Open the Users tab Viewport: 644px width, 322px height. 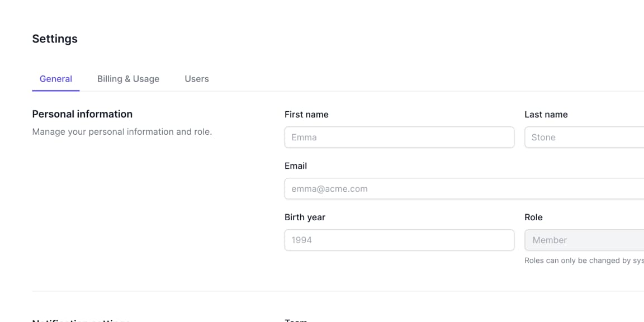click(x=196, y=79)
